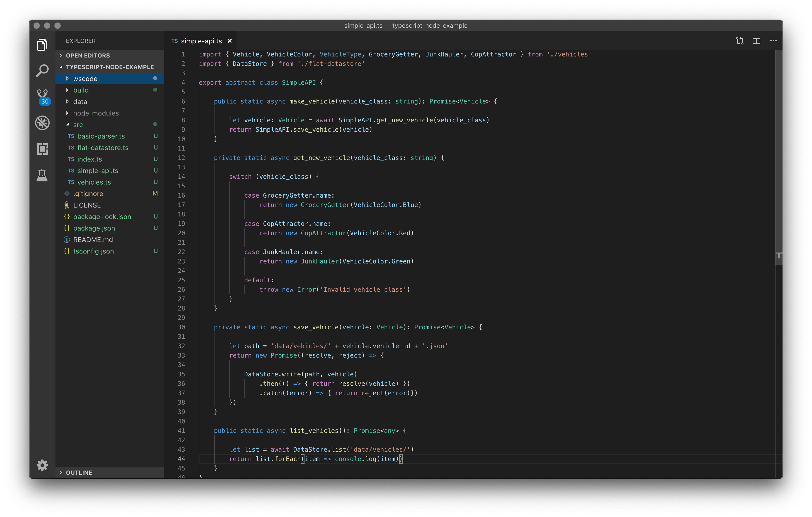Select README.md in the explorer

(93, 240)
